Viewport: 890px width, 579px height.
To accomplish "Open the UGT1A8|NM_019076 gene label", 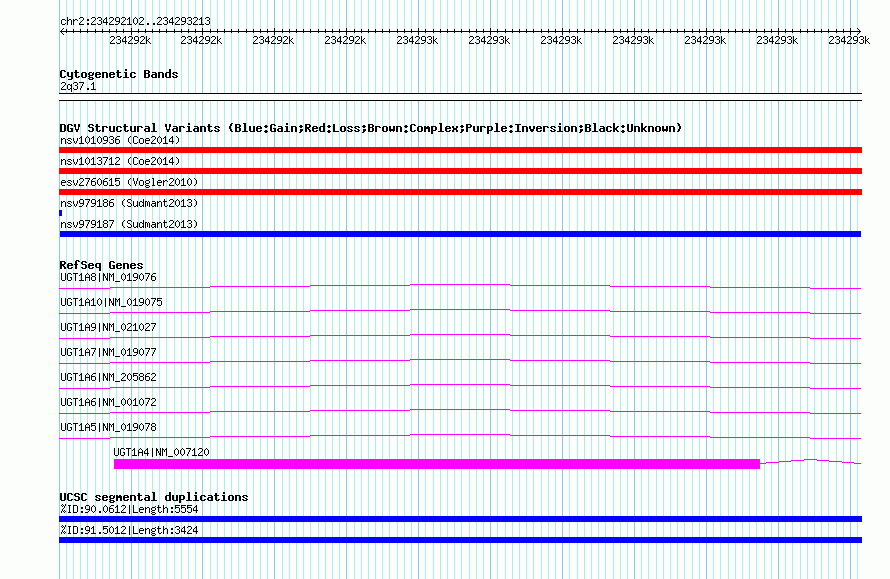I will pos(108,278).
